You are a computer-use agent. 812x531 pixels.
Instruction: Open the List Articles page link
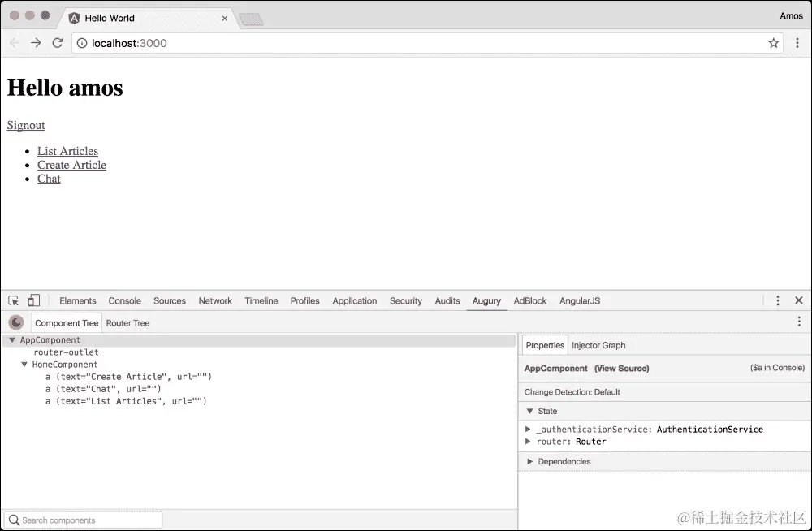68,151
